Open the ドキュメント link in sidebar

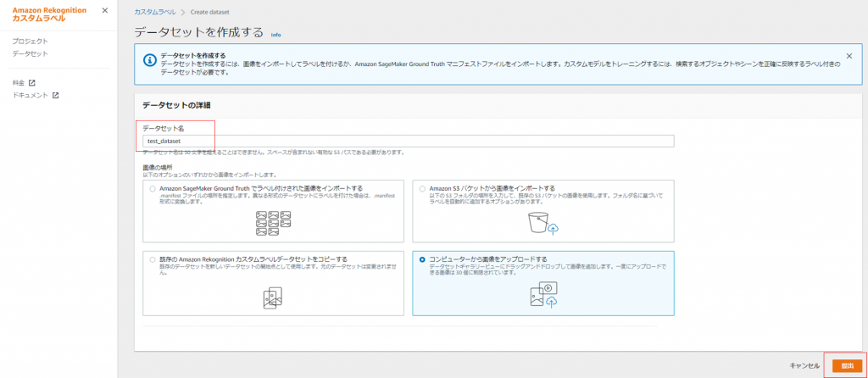click(30, 95)
